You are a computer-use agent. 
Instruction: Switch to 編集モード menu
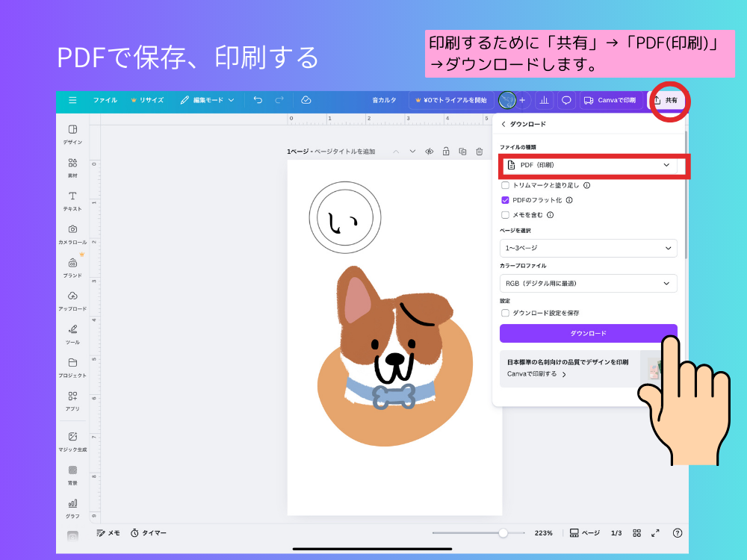pos(208,99)
